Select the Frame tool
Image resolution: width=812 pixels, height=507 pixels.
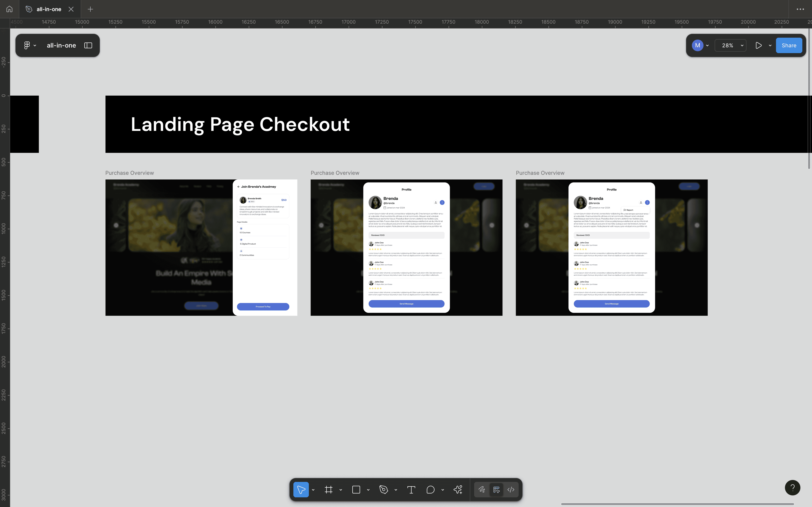[328, 490]
